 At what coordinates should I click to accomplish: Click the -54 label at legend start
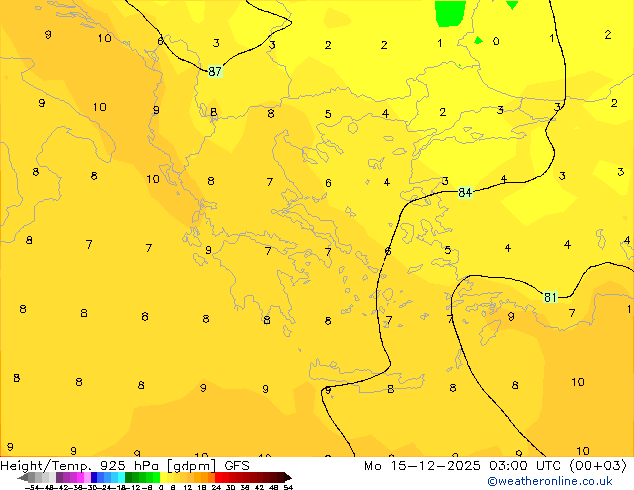pyautogui.click(x=32, y=487)
